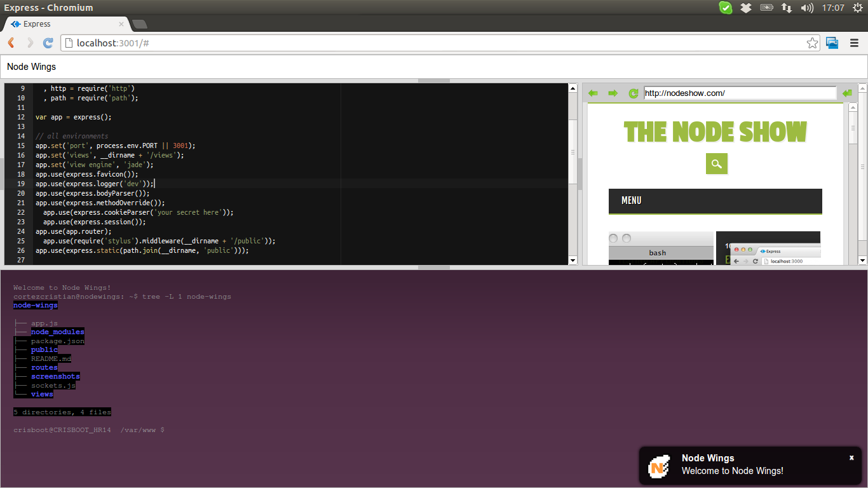Click the app.use(express.bodyParser()) code line
This screenshot has height=488, width=868.
point(93,193)
